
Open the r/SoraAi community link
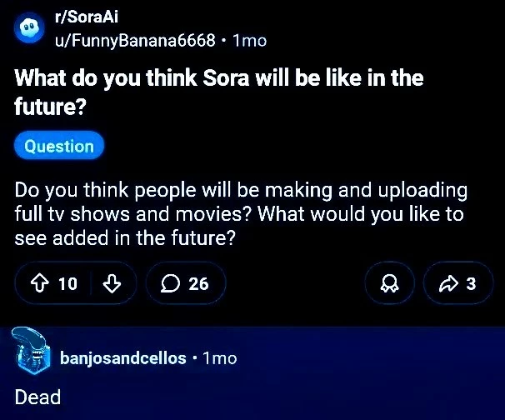coord(87,17)
